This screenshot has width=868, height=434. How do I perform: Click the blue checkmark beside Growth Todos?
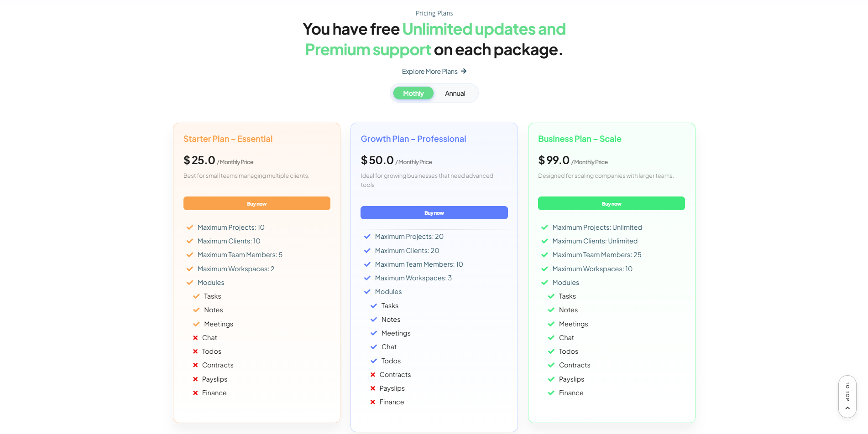[x=374, y=361]
